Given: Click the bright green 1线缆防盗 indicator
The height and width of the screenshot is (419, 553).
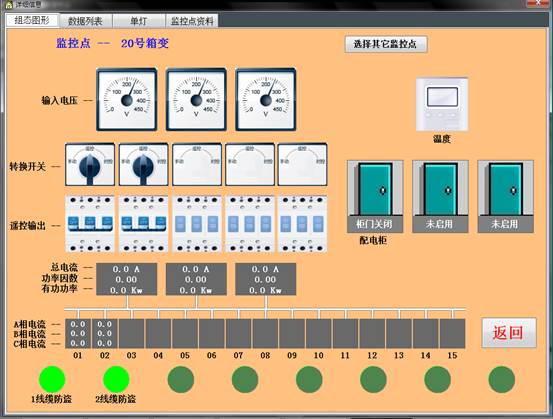Looking at the screenshot, I should coord(52,379).
